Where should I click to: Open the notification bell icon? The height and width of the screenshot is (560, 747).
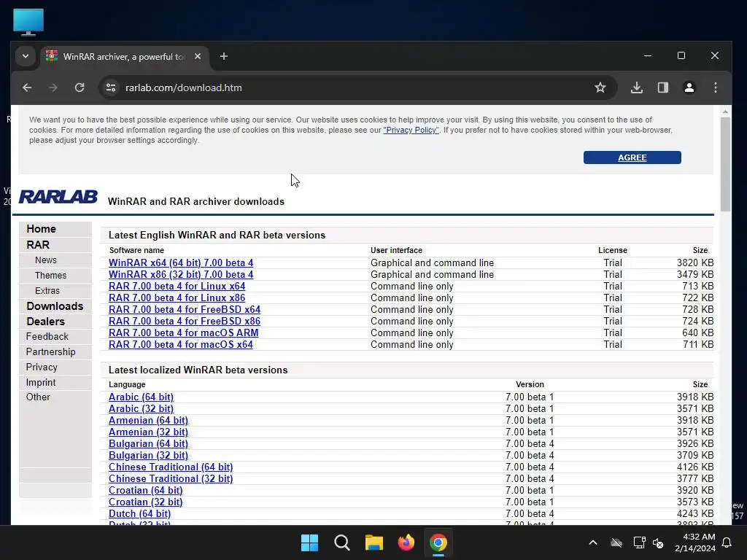pyautogui.click(x=727, y=542)
